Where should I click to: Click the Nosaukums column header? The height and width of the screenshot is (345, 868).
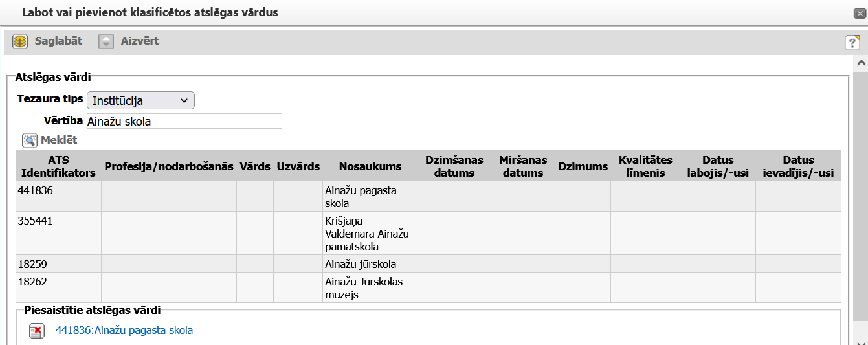point(370,166)
